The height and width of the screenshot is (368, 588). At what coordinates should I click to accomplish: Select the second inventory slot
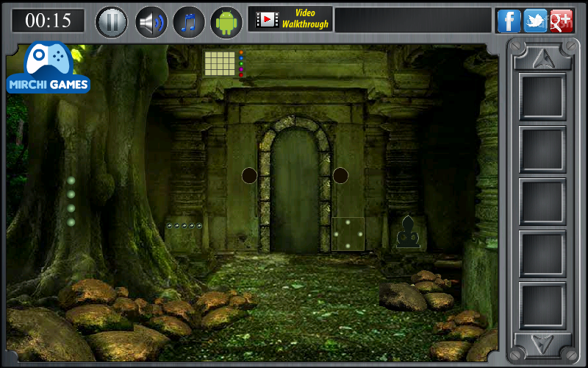[x=542, y=149]
